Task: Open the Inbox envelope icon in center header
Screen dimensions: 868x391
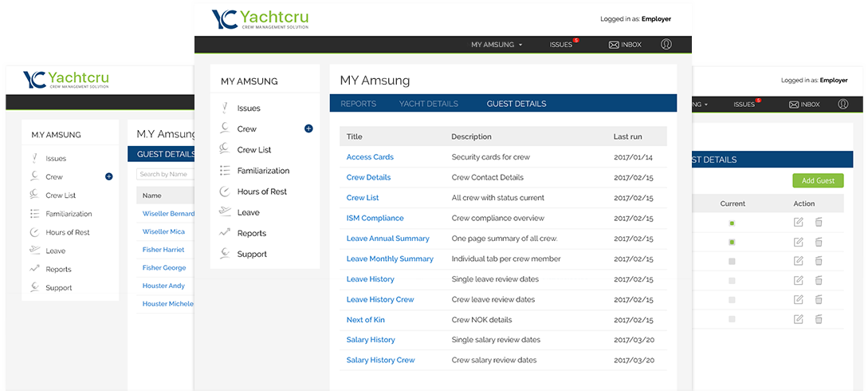Action: pos(614,45)
